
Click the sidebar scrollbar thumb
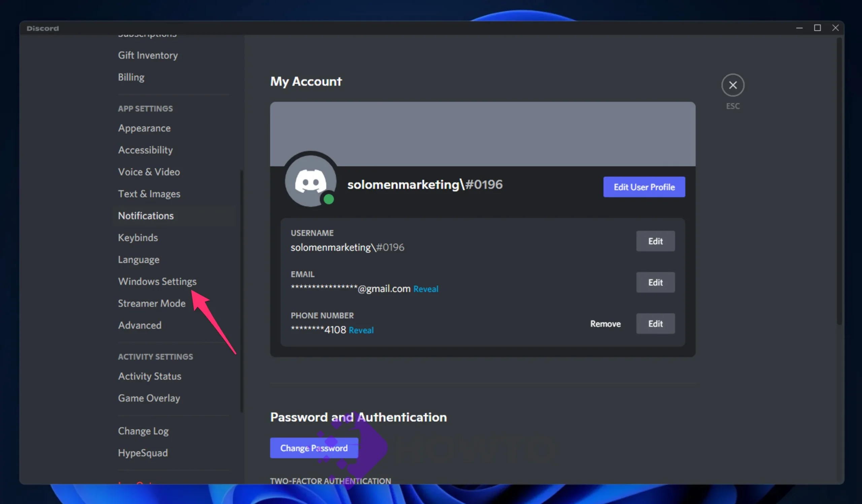[242, 291]
